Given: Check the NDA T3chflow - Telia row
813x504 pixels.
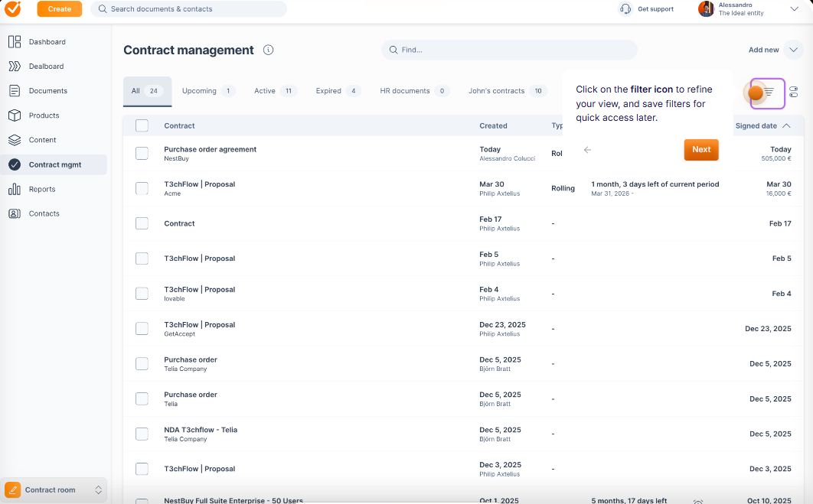Looking at the screenshot, I should (x=142, y=434).
